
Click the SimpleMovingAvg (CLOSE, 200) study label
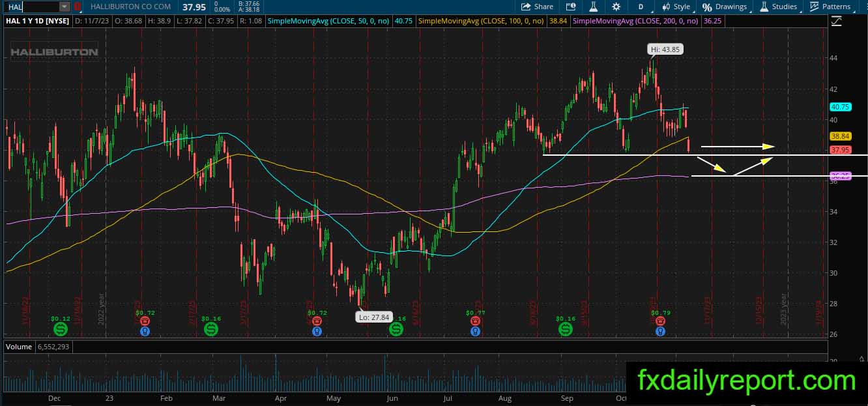[x=636, y=21]
